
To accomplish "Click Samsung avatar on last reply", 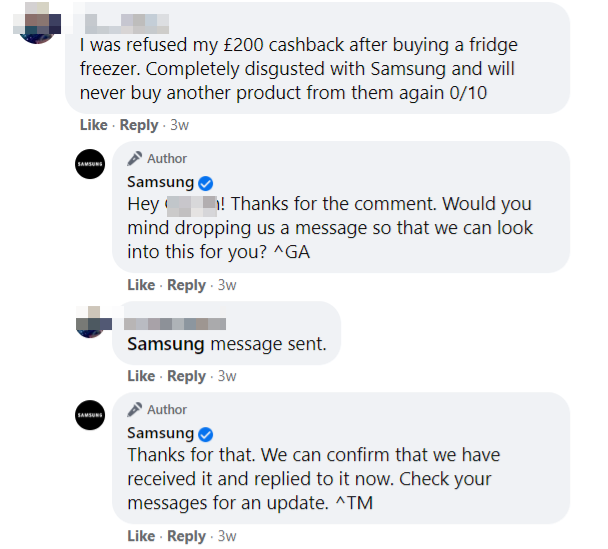I will pos(90,415).
